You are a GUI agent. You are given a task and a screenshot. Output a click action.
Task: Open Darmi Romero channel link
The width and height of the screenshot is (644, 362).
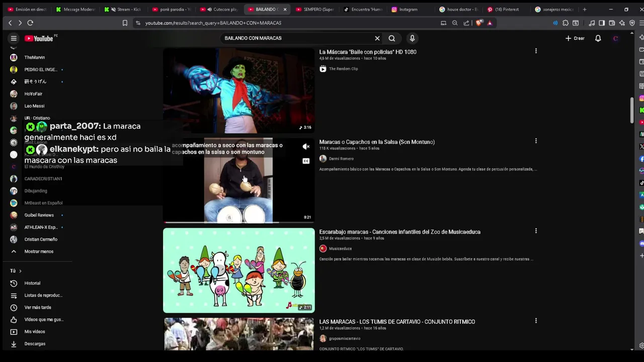coord(341,159)
